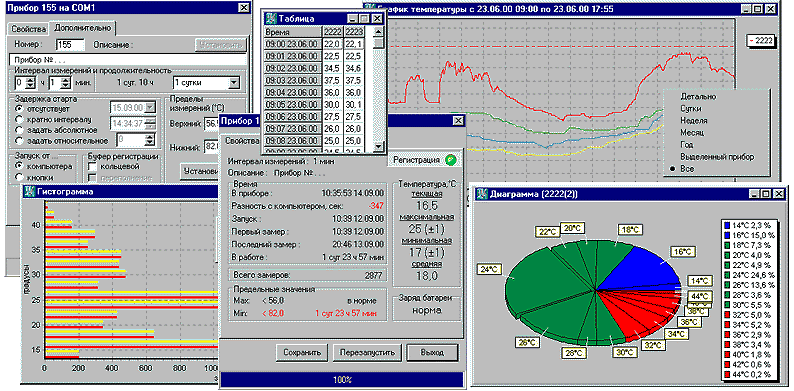Select the кратно интервалу radio option
Image resolution: width=794 pixels, height=391 pixels.
pos(20,120)
